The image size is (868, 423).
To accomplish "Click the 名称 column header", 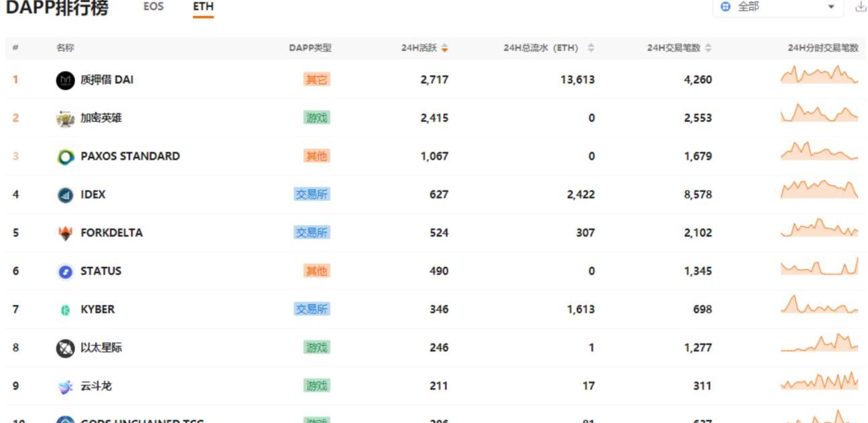I will pos(65,48).
